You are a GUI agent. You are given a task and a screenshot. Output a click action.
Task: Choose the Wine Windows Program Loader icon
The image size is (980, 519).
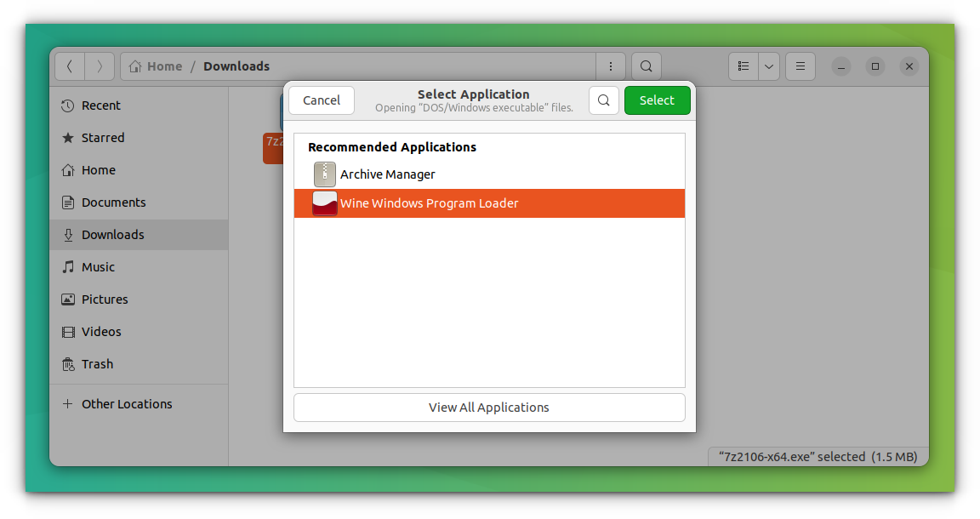pyautogui.click(x=325, y=203)
